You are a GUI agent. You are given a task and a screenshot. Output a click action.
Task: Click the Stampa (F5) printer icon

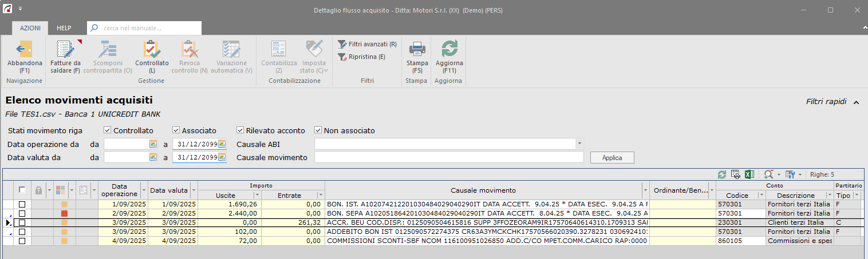[x=417, y=49]
